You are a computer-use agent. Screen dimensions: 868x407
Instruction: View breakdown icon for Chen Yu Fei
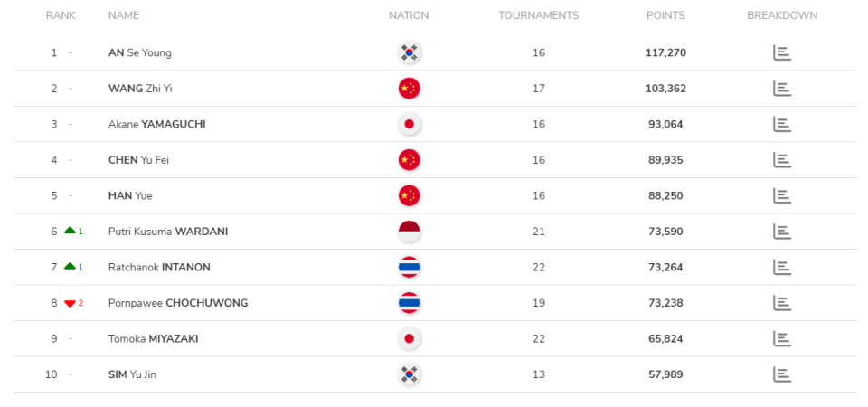(782, 160)
